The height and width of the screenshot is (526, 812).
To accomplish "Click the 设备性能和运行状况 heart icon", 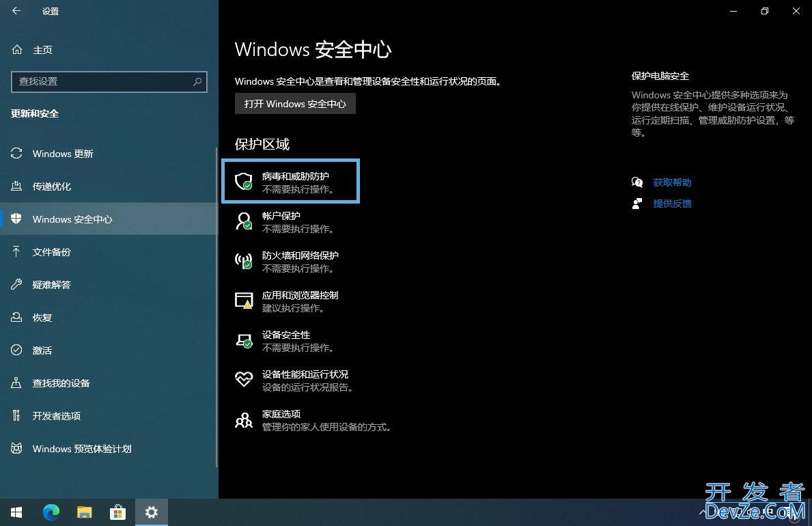I will point(243,379).
